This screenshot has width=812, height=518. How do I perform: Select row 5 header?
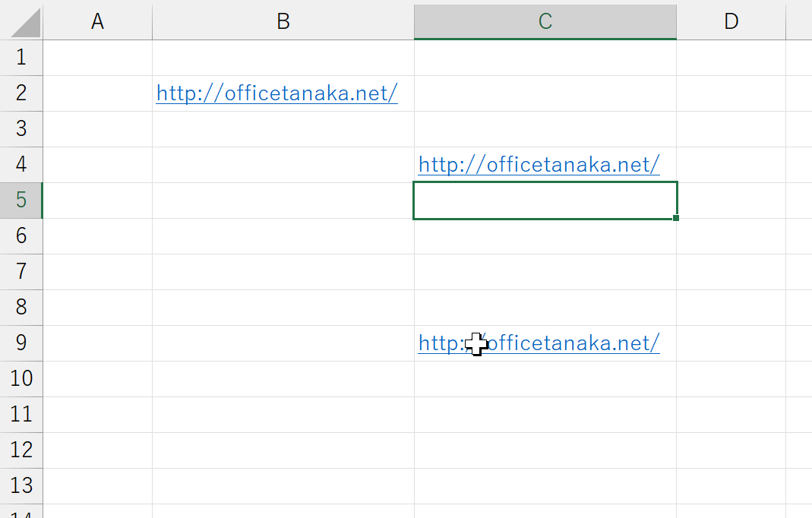(21, 201)
